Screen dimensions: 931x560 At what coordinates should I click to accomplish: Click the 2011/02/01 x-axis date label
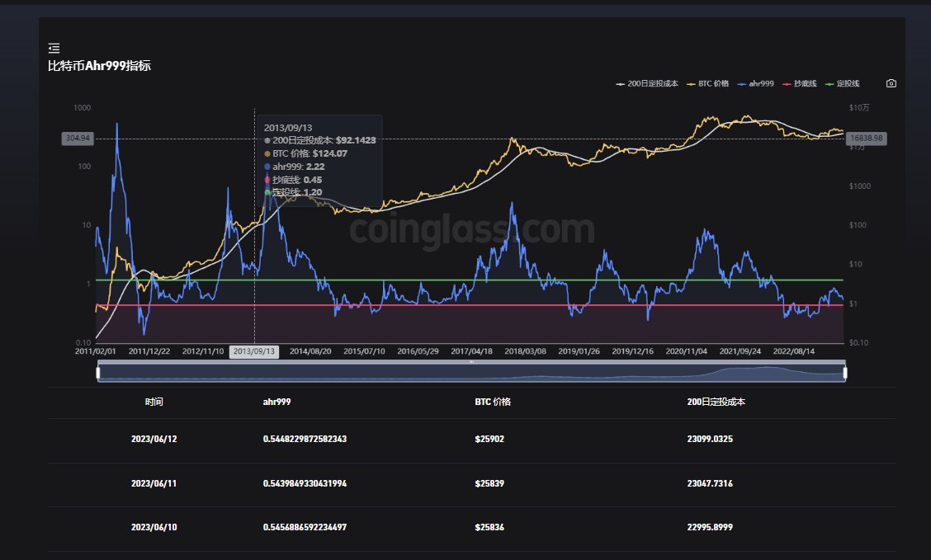96,352
